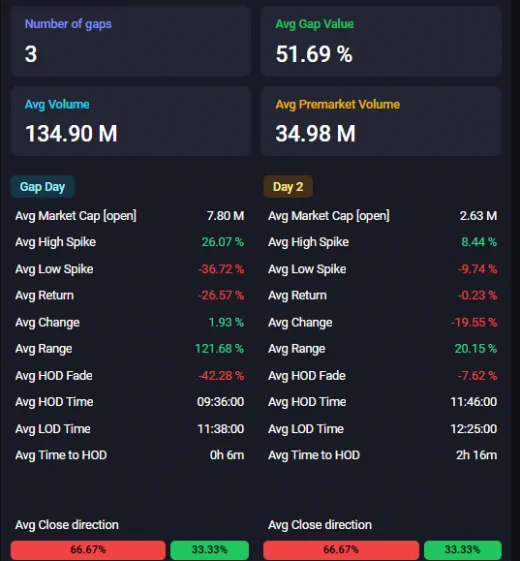Select the Gap Day tab label

tap(43, 187)
